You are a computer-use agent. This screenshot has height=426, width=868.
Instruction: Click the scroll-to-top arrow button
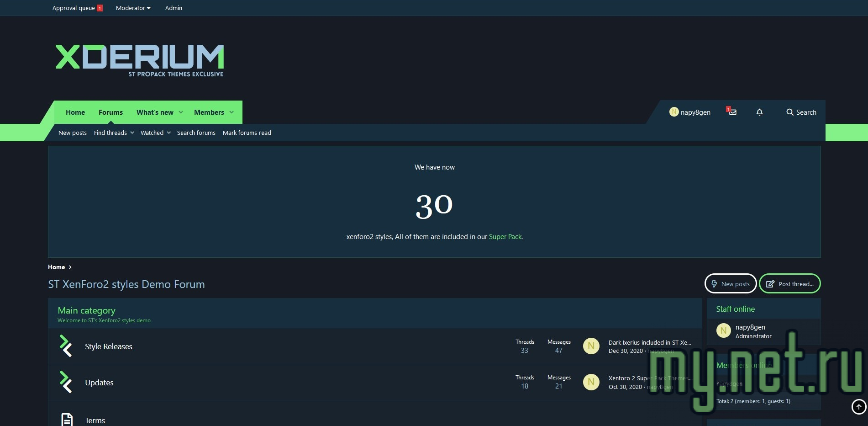pyautogui.click(x=858, y=406)
